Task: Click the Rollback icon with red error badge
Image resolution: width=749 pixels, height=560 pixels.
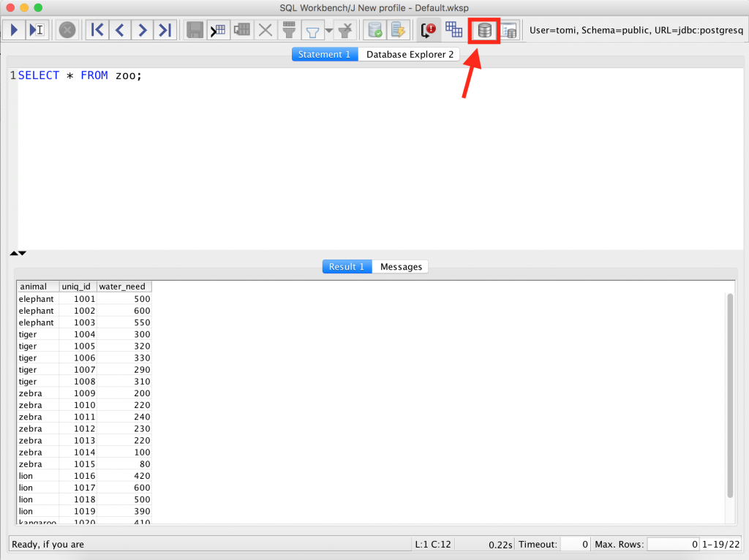Action: (x=428, y=29)
